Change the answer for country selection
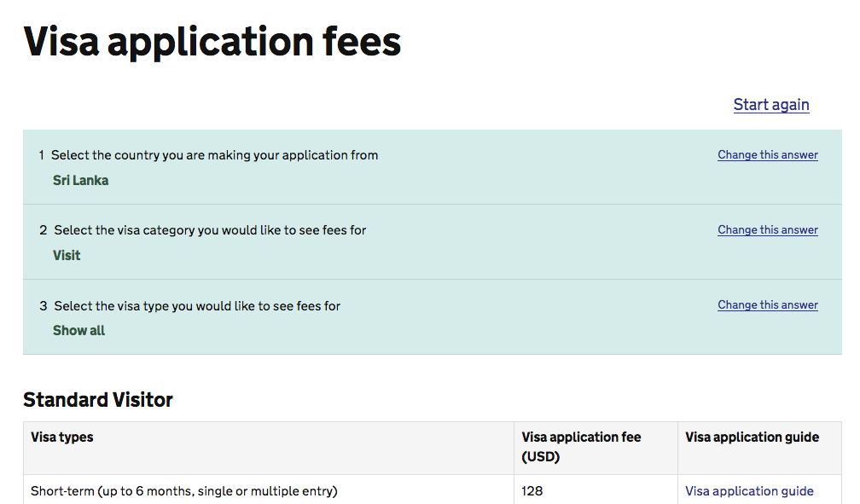The width and height of the screenshot is (860, 504). (767, 155)
